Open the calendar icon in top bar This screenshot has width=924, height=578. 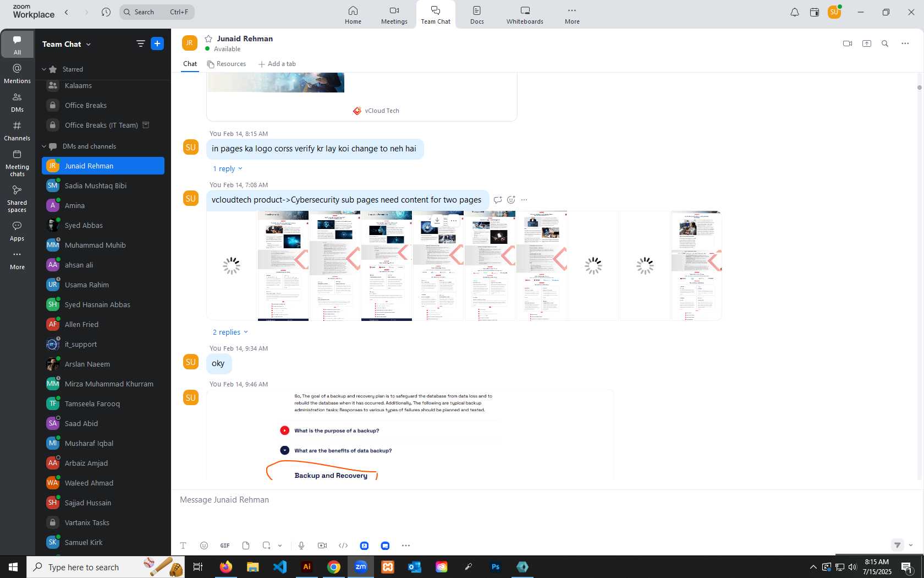(x=815, y=12)
